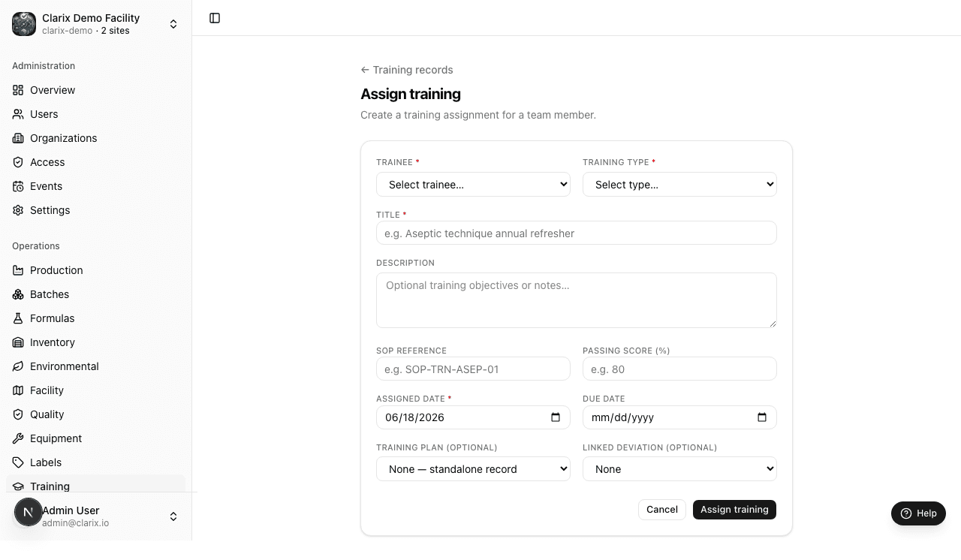
Task: Focus the Title input field
Action: coord(577,233)
